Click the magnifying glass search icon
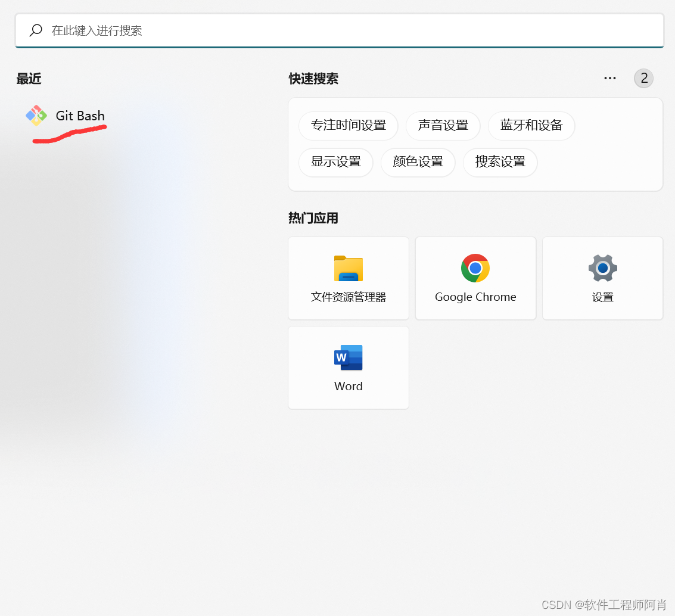This screenshot has width=675, height=616. 35,30
